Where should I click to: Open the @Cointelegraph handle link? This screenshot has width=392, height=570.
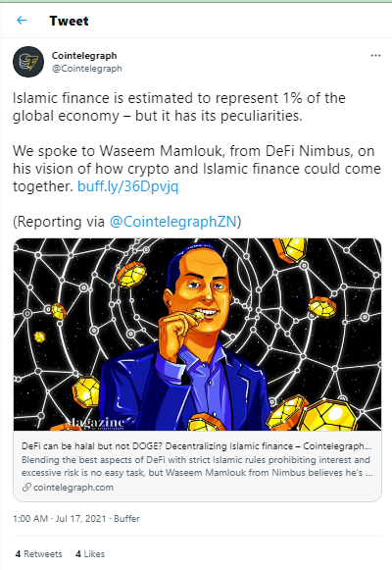[x=87, y=69]
